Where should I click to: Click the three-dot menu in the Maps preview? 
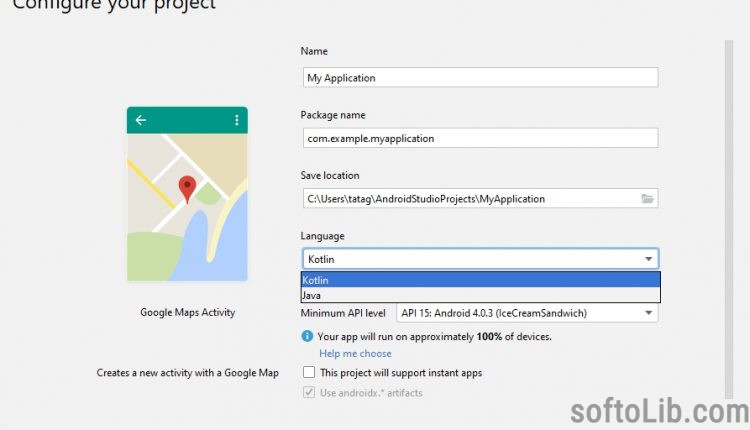237,120
